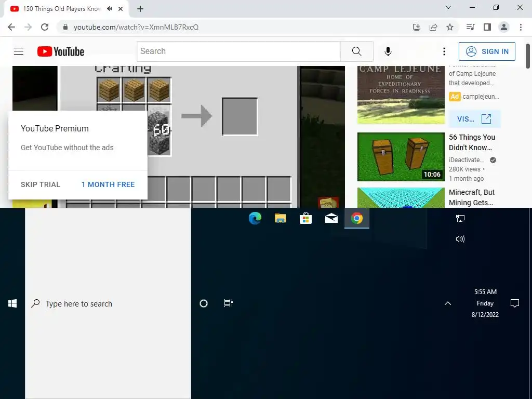
Task: Focus the YouTube Search input field
Action: tap(239, 51)
